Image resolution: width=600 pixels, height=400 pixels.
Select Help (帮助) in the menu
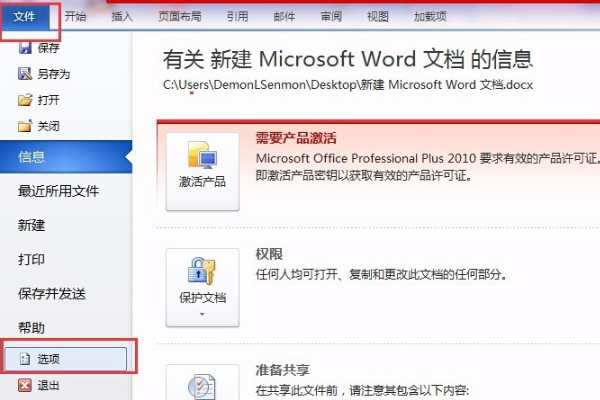click(x=31, y=328)
